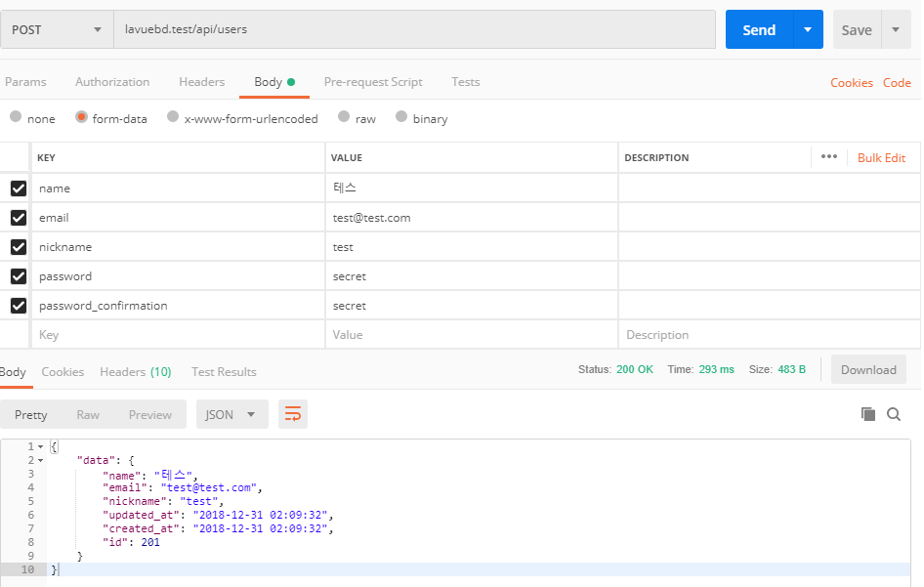This screenshot has width=924, height=587.
Task: Click the request URL input field
Action: click(415, 29)
